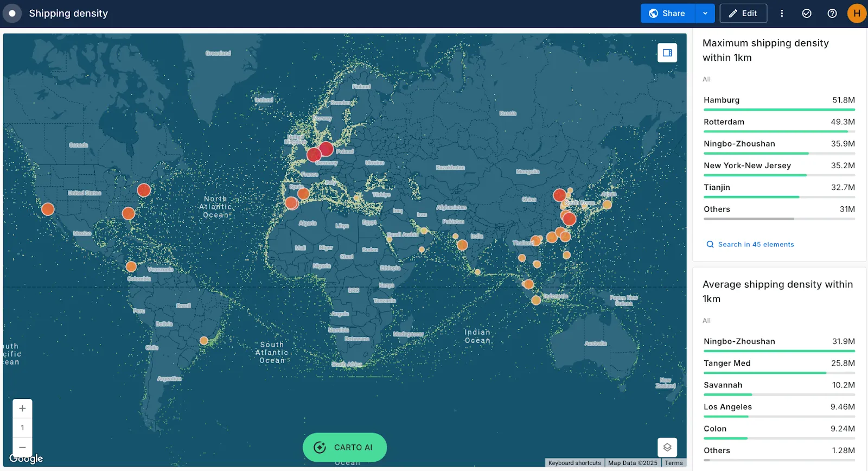Select Hamburg in maximum density widget
Screen dimensions: 868x471
[x=722, y=100]
